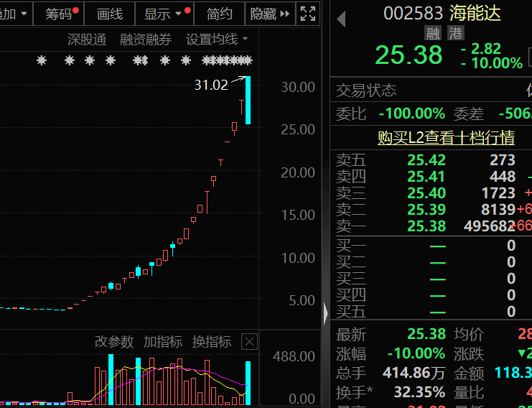Collapse the right quote panel splitter arrow
Viewport: 532px width, 408px height.
pyautogui.click(x=326, y=312)
